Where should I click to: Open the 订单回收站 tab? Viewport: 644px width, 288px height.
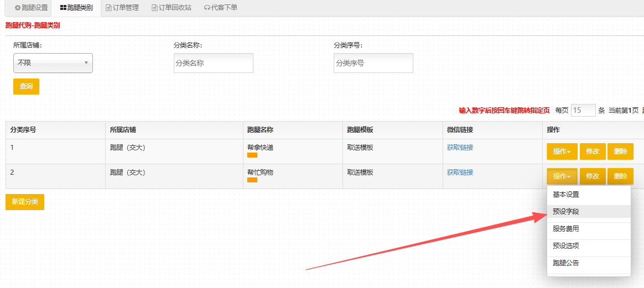(x=172, y=8)
